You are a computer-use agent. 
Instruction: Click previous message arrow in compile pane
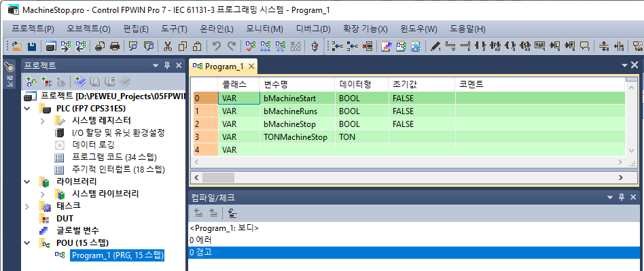click(198, 213)
